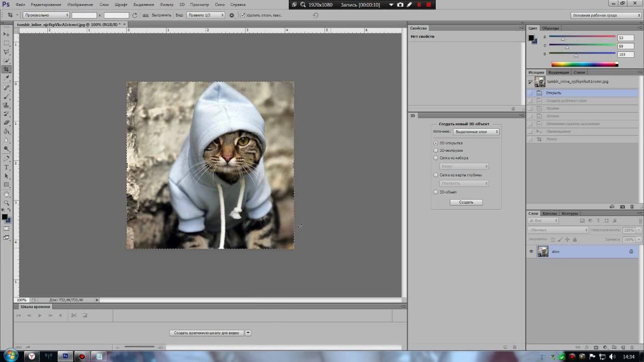Select the 3D-открытка radio option
The height and width of the screenshot is (362, 644).
click(436, 143)
